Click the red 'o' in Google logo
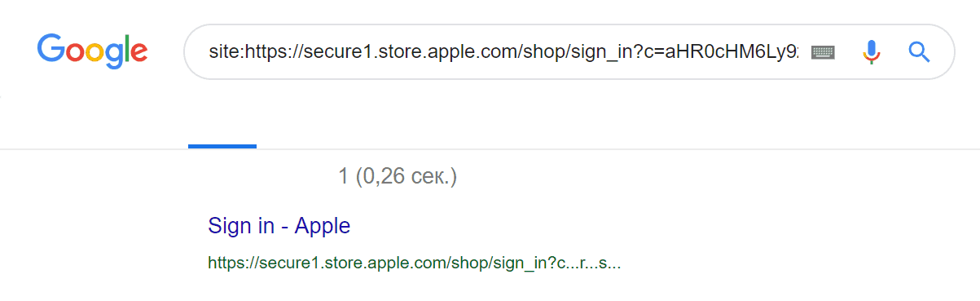 (76, 53)
